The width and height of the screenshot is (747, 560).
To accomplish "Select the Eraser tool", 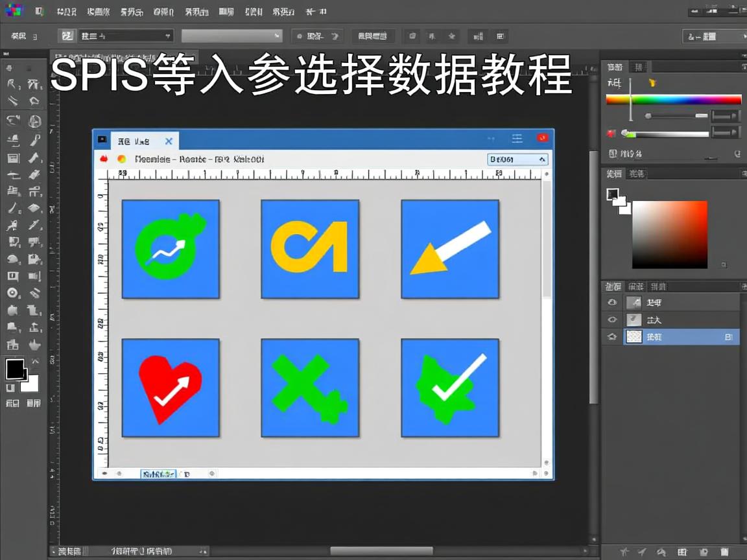I will click(x=34, y=208).
